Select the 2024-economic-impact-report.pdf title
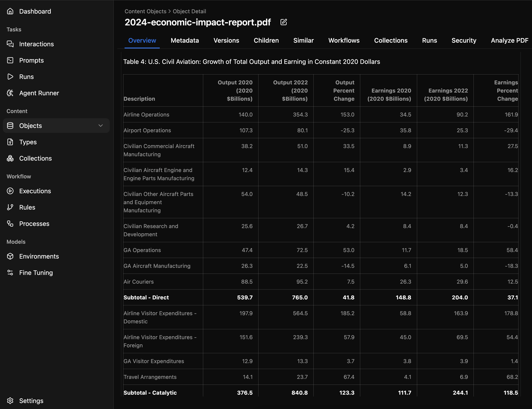The image size is (532, 409). click(x=197, y=22)
